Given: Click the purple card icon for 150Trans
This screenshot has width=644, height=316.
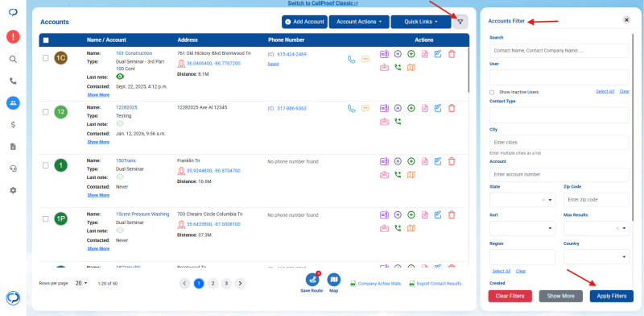Looking at the screenshot, I should (x=384, y=161).
